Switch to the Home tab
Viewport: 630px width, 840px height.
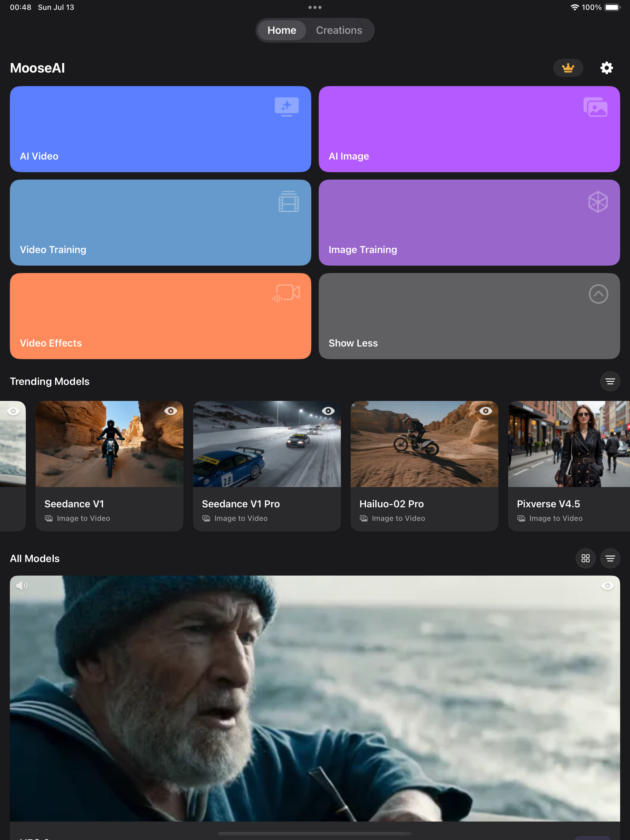pyautogui.click(x=281, y=30)
